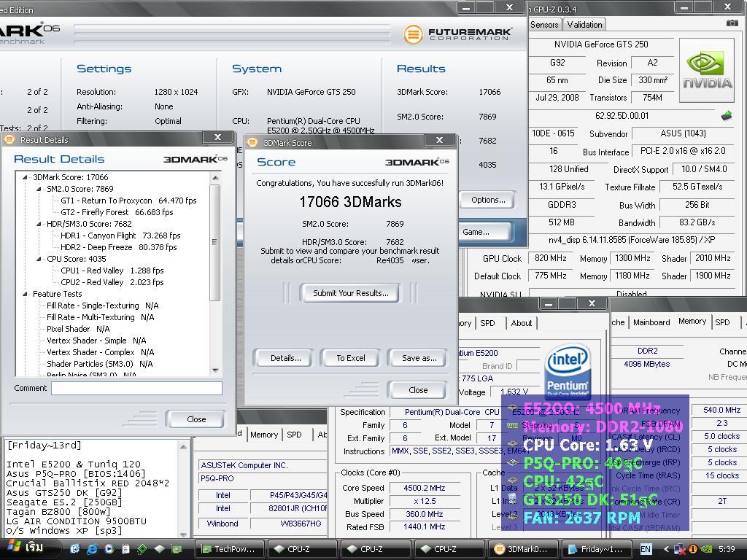
Task: Switch to the Validation tab in GPU-Z
Action: coord(584,24)
